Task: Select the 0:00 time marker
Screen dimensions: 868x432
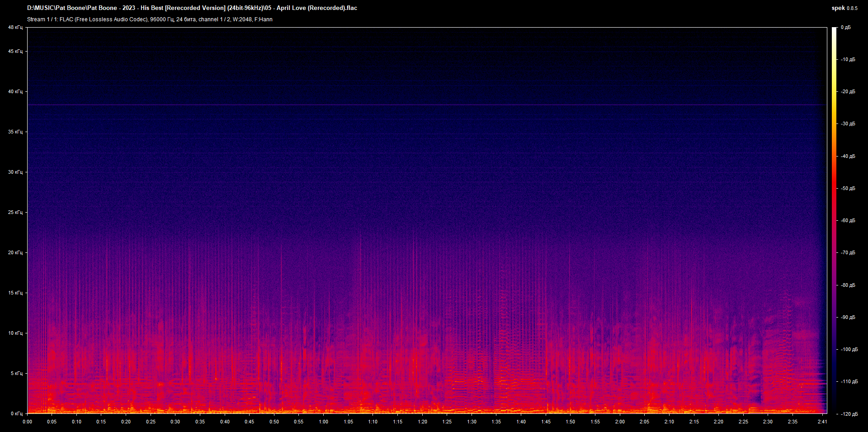Action: point(28,422)
